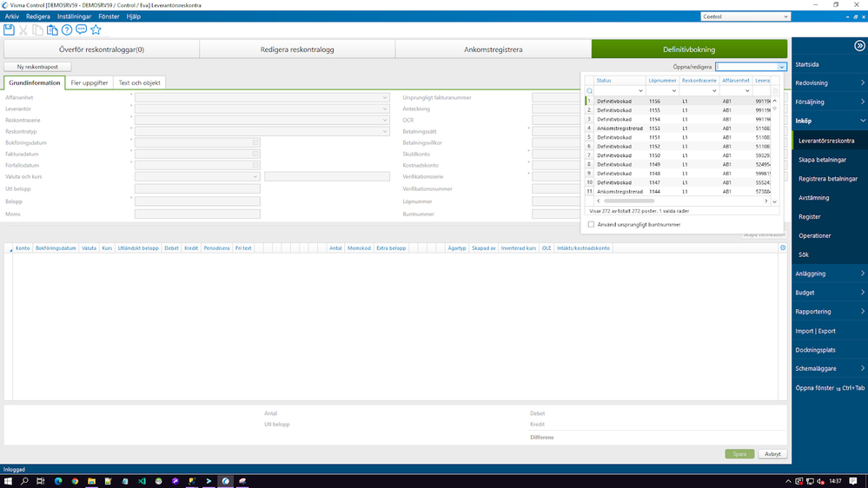Click the horizontal scrollbar thumb in popup grid
Image resolution: width=868 pixels, height=488 pixels.
pyautogui.click(x=629, y=201)
